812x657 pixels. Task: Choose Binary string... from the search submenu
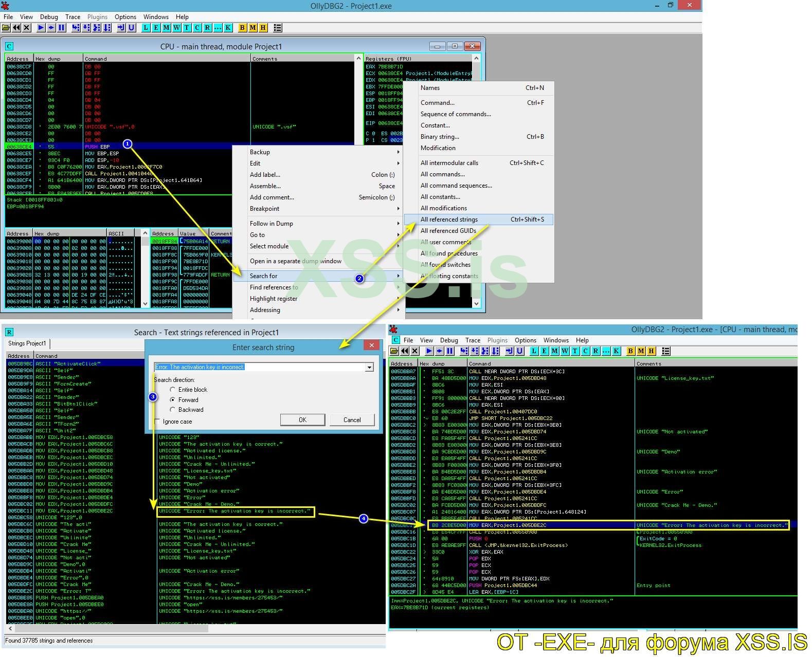(x=479, y=137)
